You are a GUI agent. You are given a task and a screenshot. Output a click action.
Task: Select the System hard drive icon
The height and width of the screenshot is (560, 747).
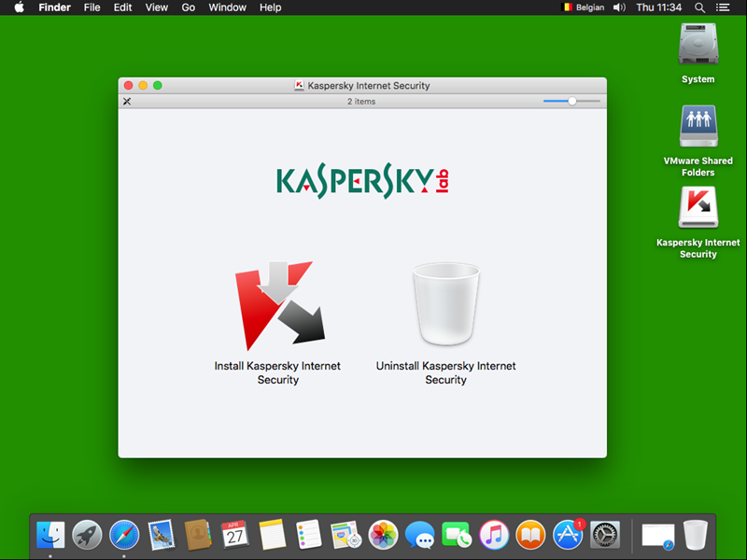point(698,44)
